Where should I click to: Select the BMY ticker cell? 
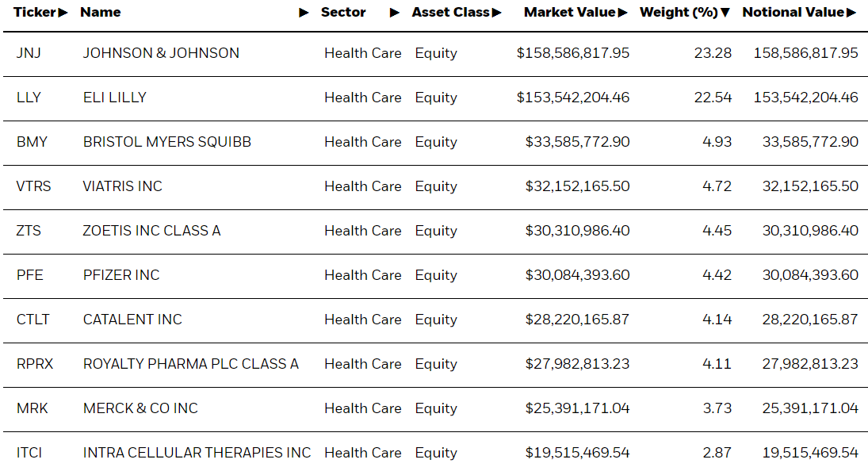tap(33, 142)
